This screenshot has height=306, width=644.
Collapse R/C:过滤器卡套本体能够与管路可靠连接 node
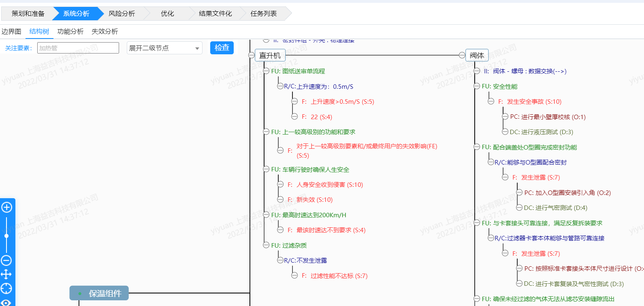tap(491, 238)
